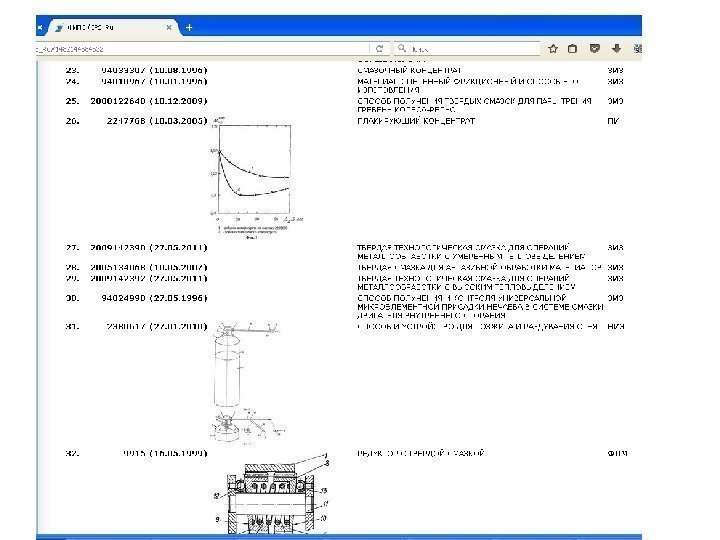Open the graph thumbnail in row 26
Image resolution: width=720 pixels, height=540 pixels.
pos(256,178)
